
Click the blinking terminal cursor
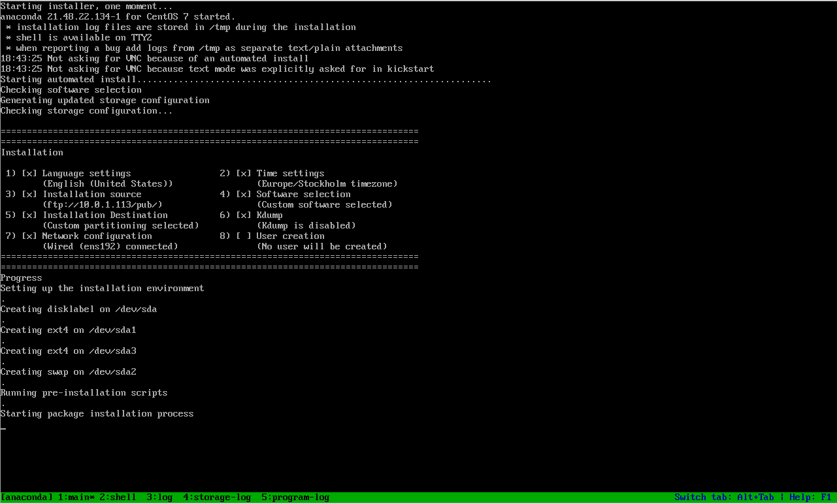pyautogui.click(x=3, y=428)
